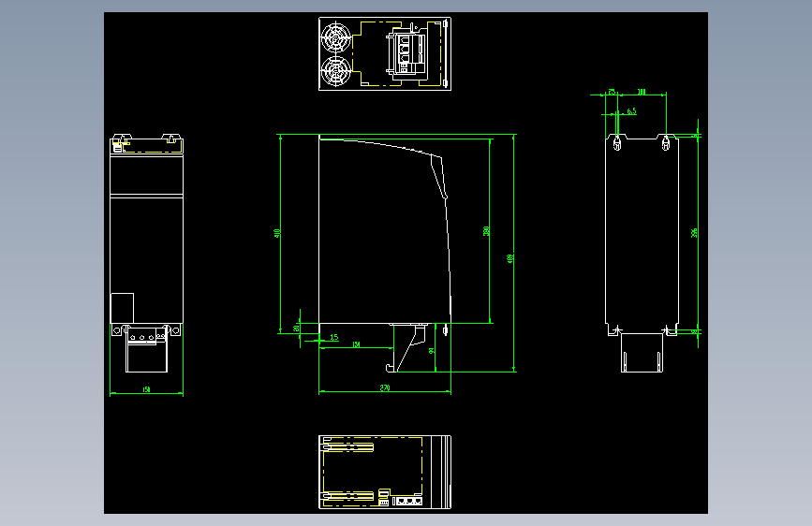
Task: Click the small rectangle on the front view panel
Action: [x=123, y=308]
